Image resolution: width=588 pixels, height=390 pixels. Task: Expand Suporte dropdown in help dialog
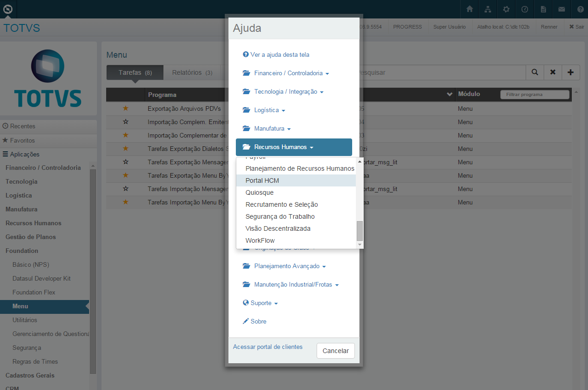click(260, 303)
